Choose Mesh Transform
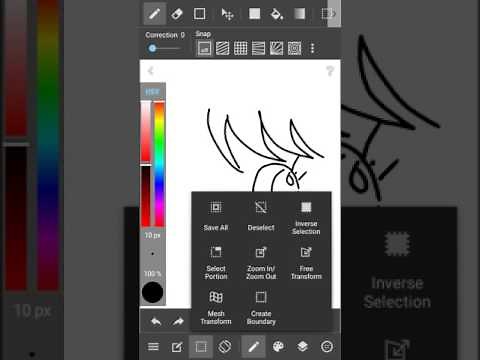 point(216,308)
